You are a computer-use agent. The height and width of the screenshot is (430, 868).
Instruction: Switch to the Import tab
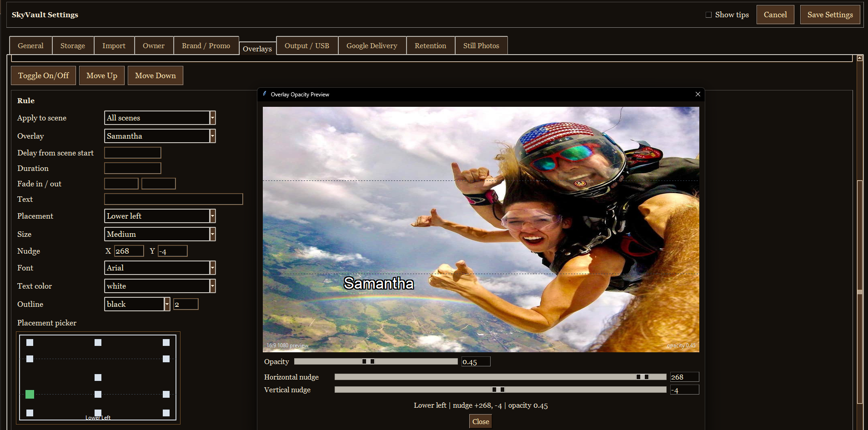(114, 45)
